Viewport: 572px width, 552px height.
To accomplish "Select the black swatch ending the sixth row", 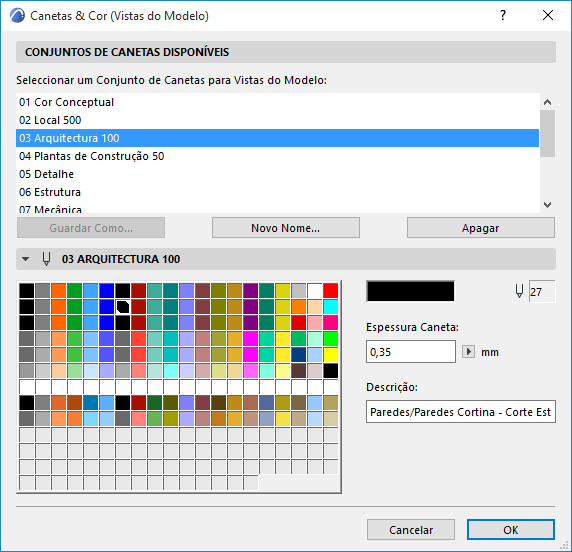I will (331, 371).
